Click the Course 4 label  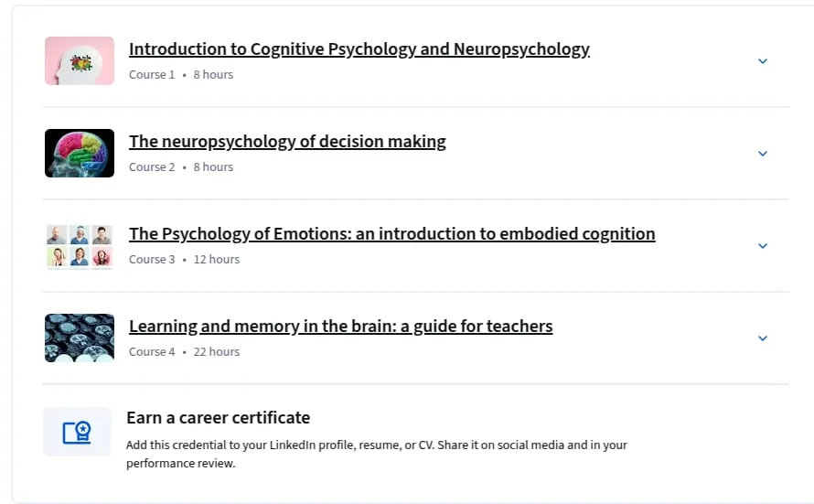152,352
